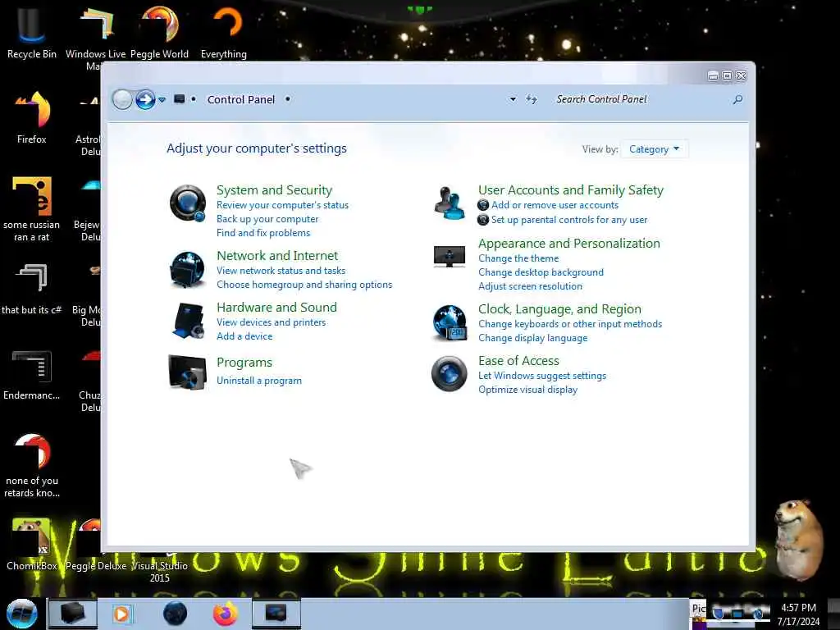840x630 pixels.
Task: Click the refresh icon beside the address bar
Action: point(531,99)
